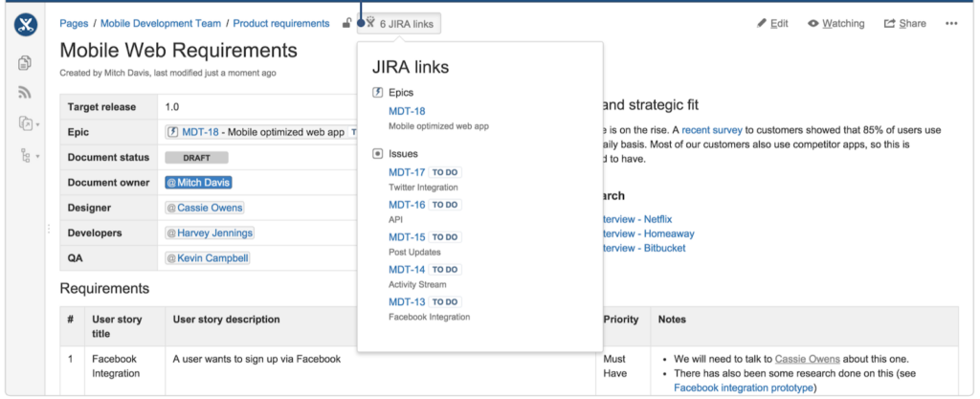Open the Pages icon in sidebar
Image resolution: width=980 pixels, height=399 pixels.
click(25, 62)
